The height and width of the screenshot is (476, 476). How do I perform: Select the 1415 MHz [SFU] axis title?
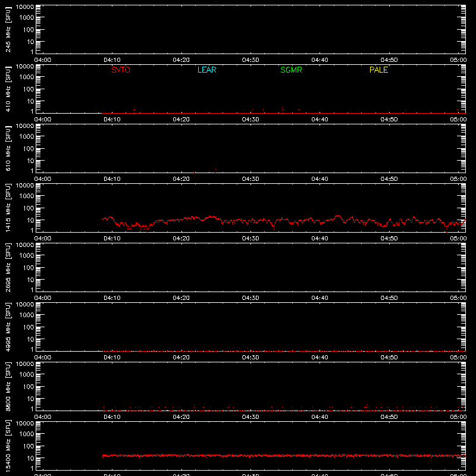(x=8, y=208)
